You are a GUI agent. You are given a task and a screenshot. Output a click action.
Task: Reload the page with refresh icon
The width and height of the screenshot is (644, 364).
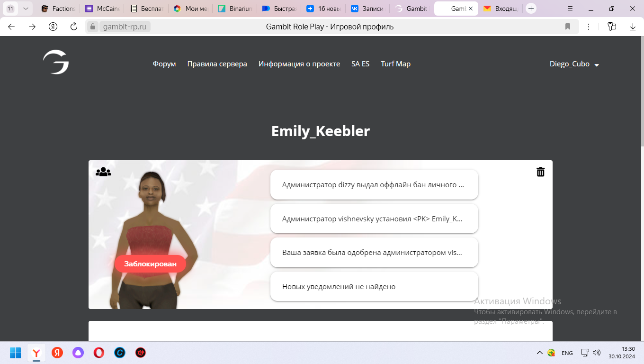click(74, 27)
